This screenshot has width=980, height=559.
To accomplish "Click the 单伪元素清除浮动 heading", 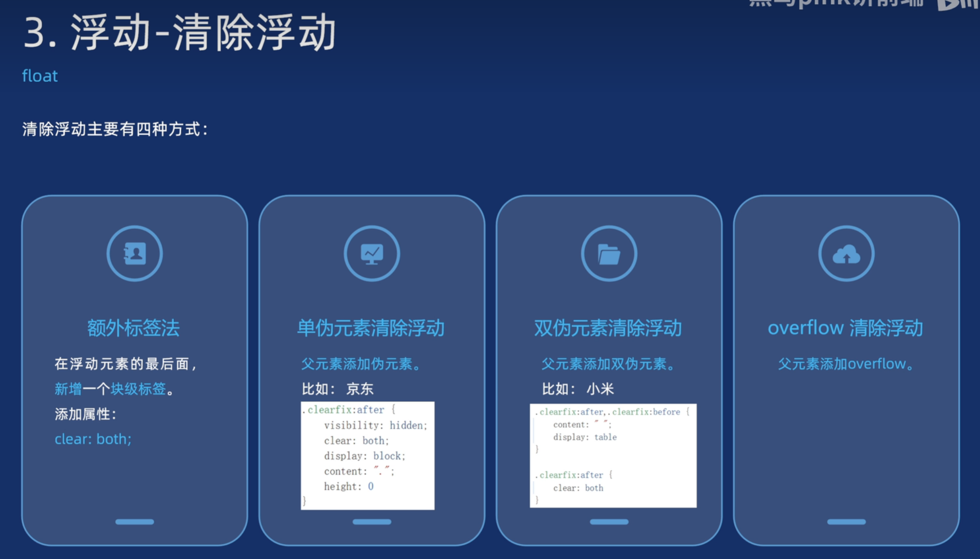I will [370, 328].
